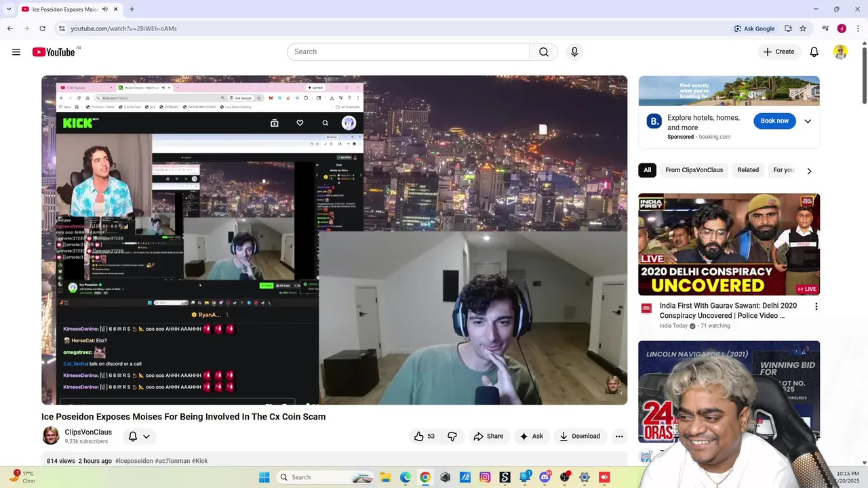Open the tab search dropdown arrow
The height and width of the screenshot is (488, 868).
tap(9, 9)
